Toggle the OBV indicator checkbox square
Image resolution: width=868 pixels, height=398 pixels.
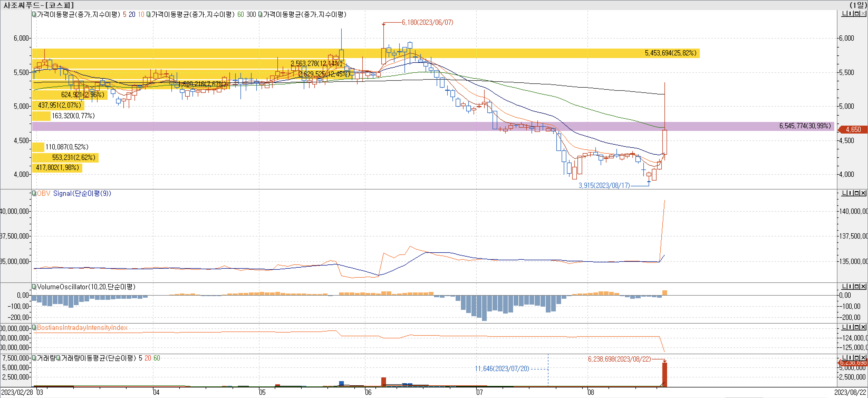34,193
